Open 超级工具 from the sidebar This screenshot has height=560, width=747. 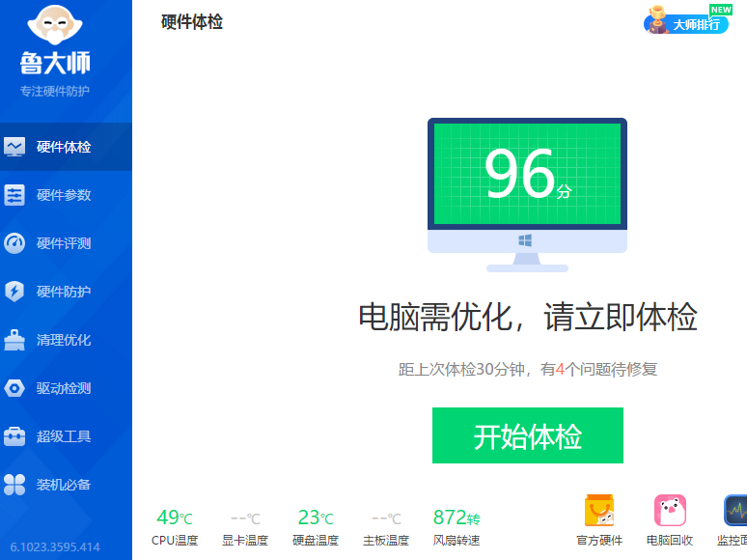point(66,436)
